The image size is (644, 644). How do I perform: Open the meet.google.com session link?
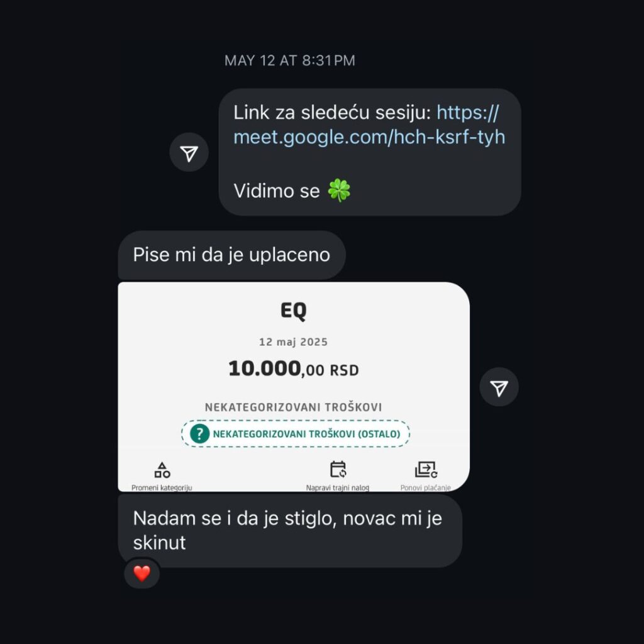(369, 137)
